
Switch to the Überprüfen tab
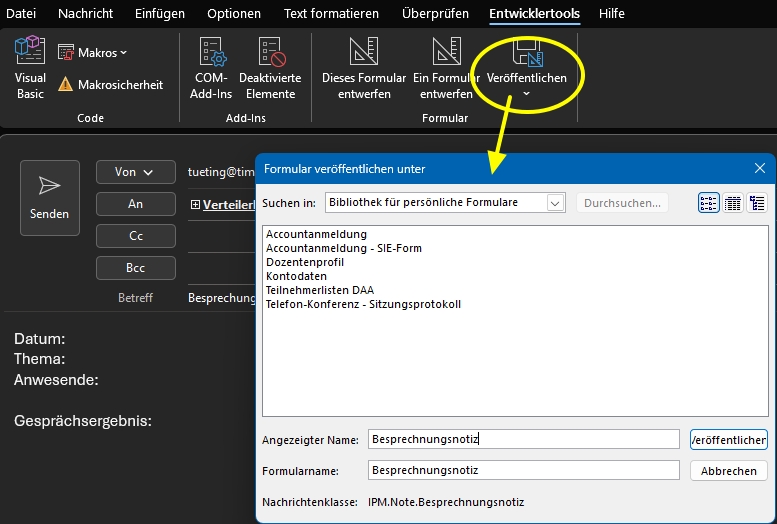point(435,13)
